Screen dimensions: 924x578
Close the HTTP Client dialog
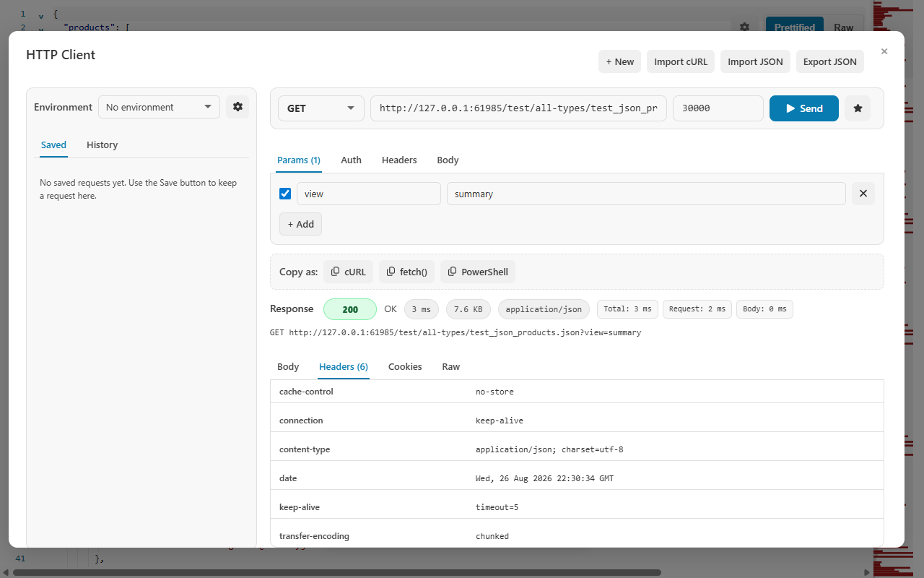(884, 51)
